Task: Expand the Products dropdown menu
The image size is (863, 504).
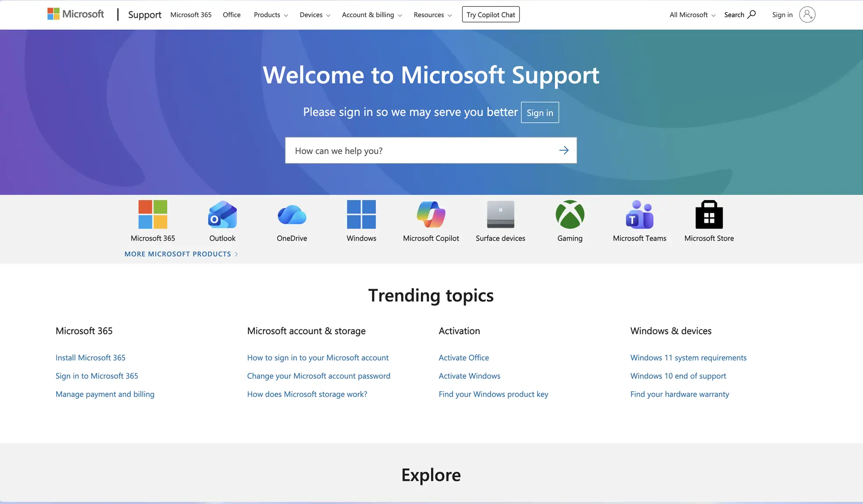Action: coord(270,15)
